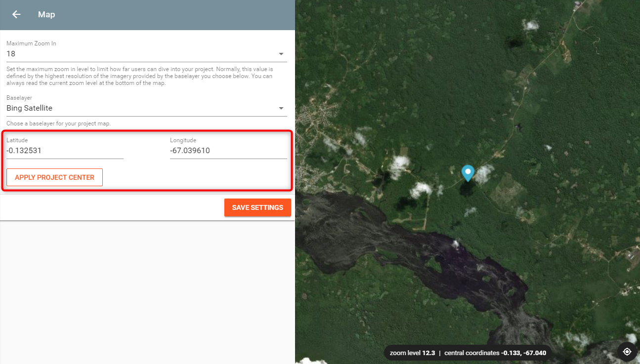Viewport: 640px width, 364px height.
Task: Expand the Maximum Zoom In dropdown arrow
Action: pyautogui.click(x=281, y=54)
